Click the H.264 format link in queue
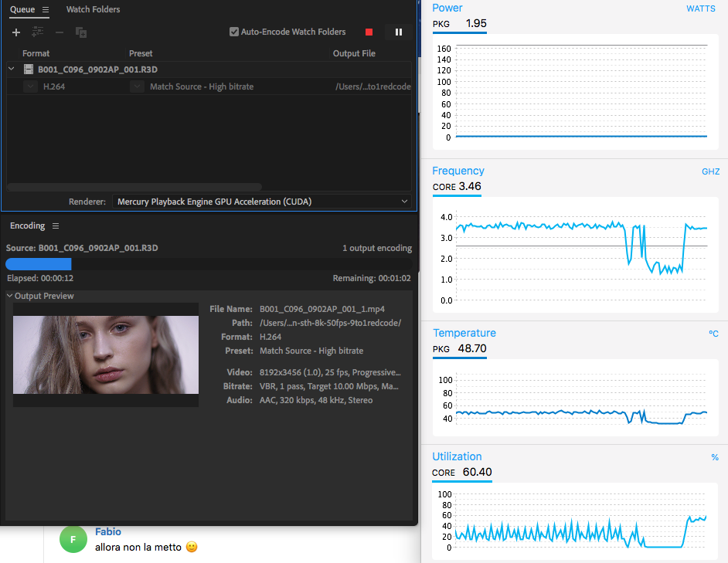The width and height of the screenshot is (728, 563). (54, 86)
